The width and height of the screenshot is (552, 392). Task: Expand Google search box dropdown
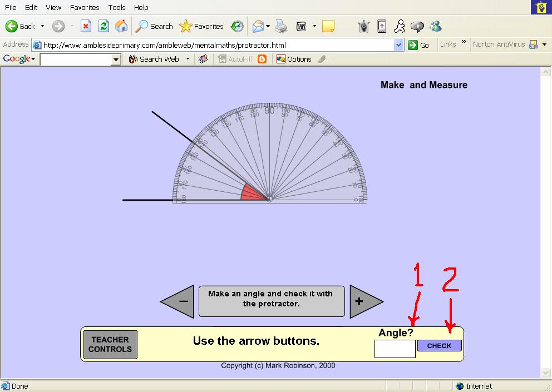[x=116, y=59]
